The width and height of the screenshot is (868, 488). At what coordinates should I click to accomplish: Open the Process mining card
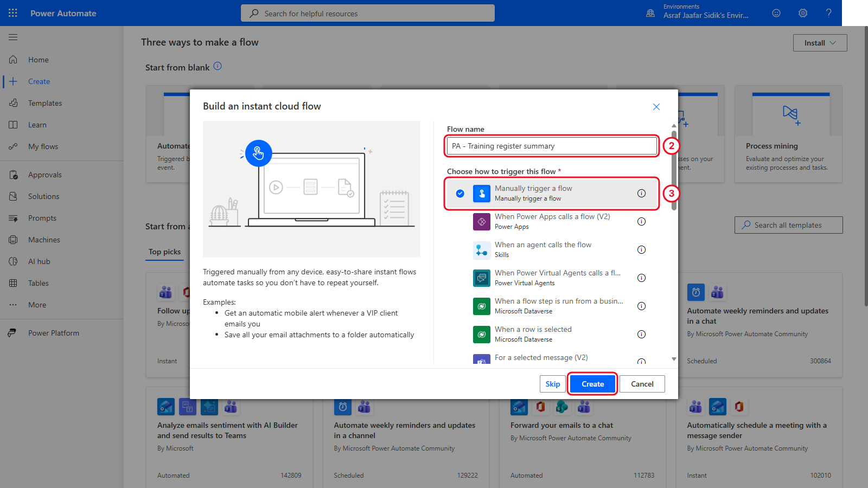(x=789, y=134)
